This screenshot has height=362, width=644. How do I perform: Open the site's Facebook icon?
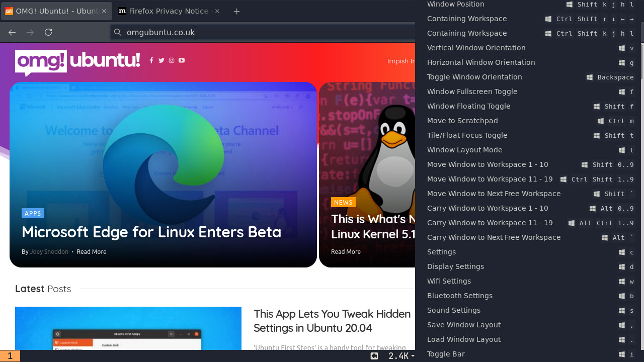pos(151,60)
